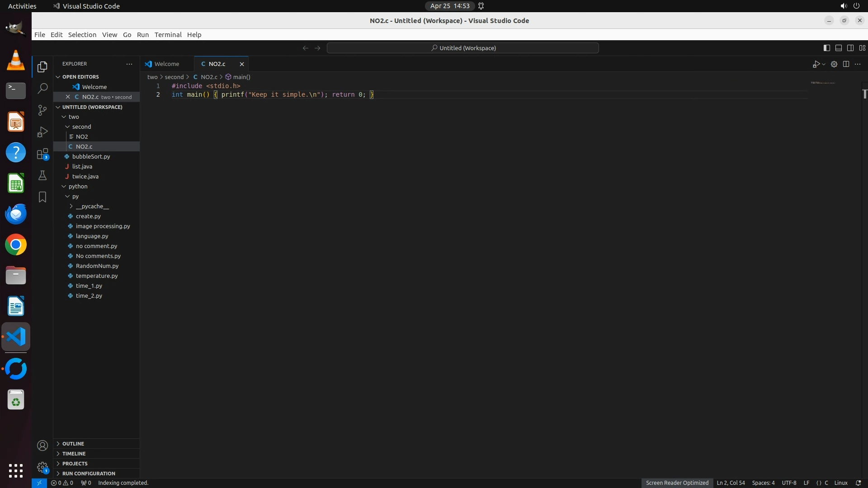Collapse the second folder
Image resolution: width=868 pixels, height=488 pixels.
pos(96,127)
